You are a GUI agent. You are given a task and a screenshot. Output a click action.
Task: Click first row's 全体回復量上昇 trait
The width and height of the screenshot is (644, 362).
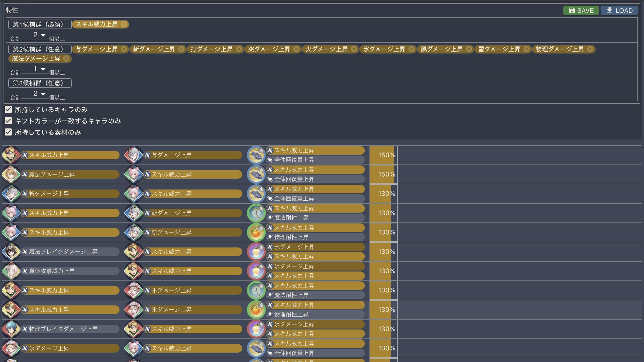click(x=315, y=160)
